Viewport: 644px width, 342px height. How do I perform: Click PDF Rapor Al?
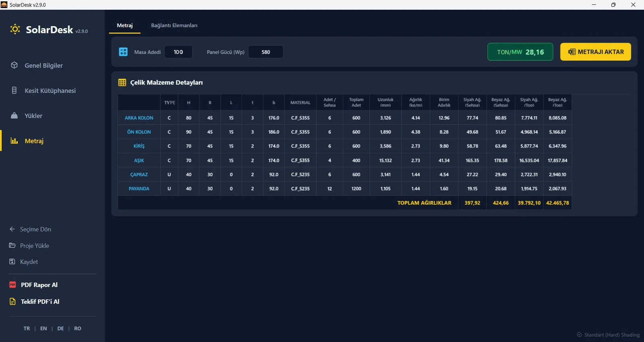click(39, 285)
